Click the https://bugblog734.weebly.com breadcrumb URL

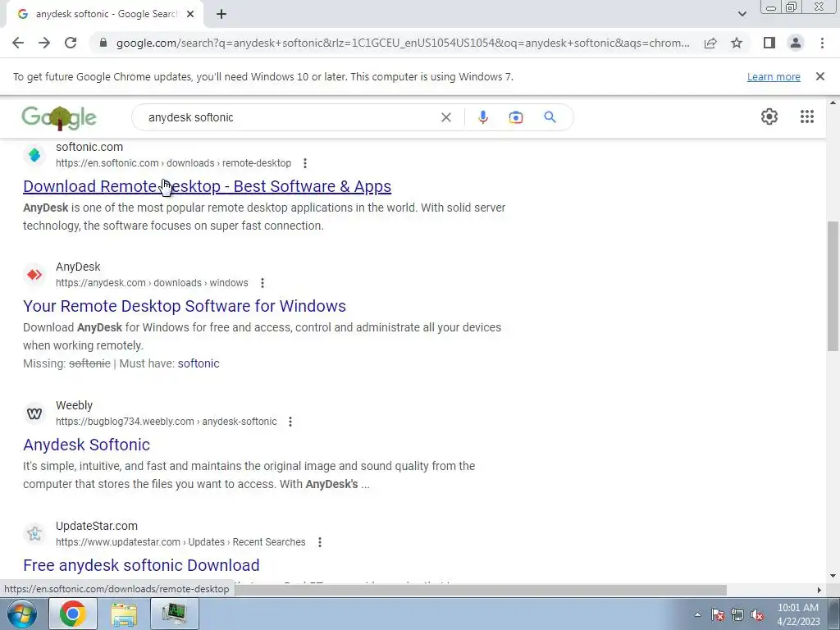(125, 422)
